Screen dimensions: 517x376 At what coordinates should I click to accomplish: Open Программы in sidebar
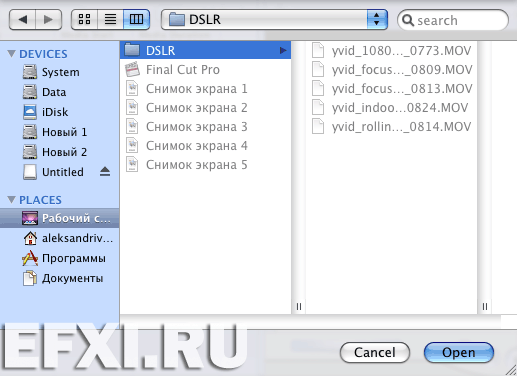pyautogui.click(x=59, y=258)
